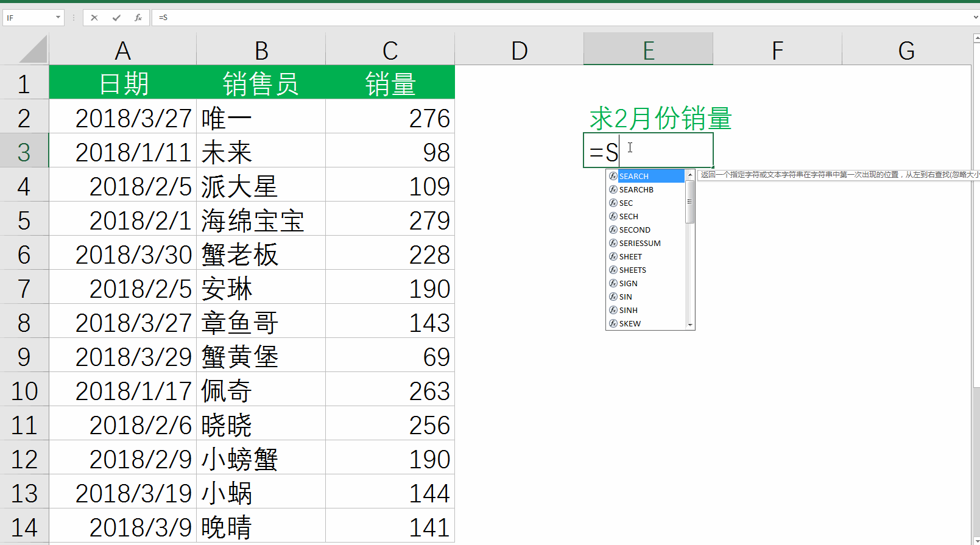980x545 pixels.
Task: Select row 14 header
Action: (24, 526)
